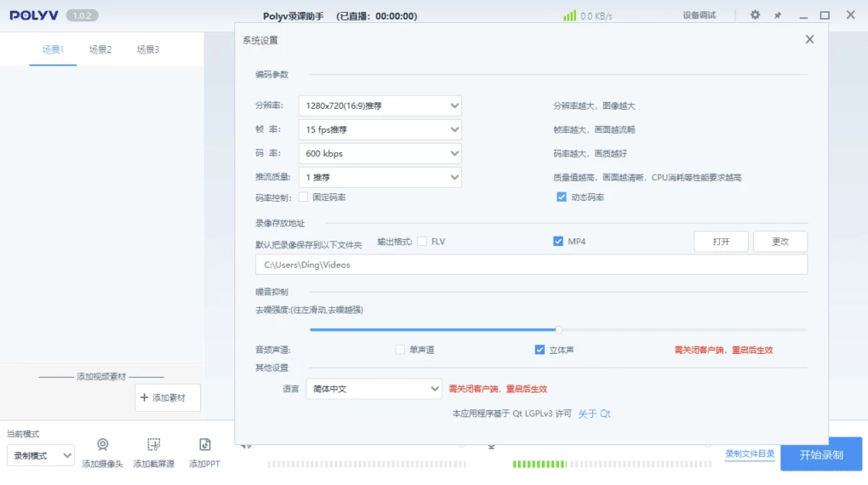868x485 pixels.
Task: Click the 开始录制 button
Action: [x=820, y=454]
